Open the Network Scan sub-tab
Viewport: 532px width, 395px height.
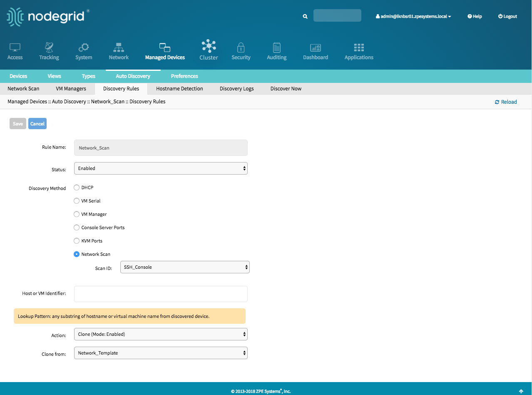coord(23,89)
